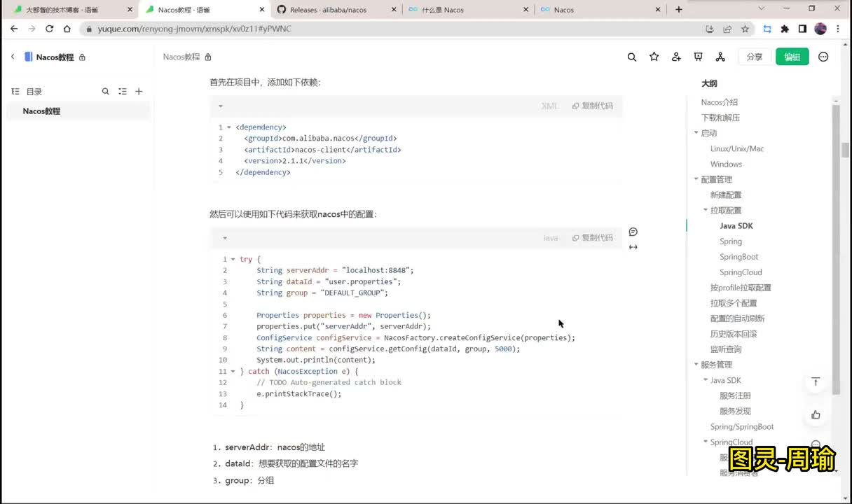Click the browser page vertical scrollbar
The image size is (852, 504).
point(846,150)
